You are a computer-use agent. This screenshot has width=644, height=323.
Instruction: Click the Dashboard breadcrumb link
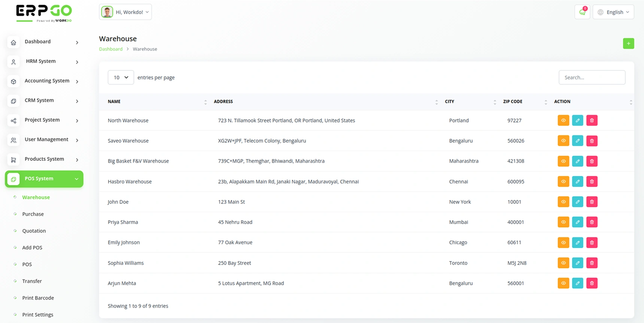coord(110,49)
